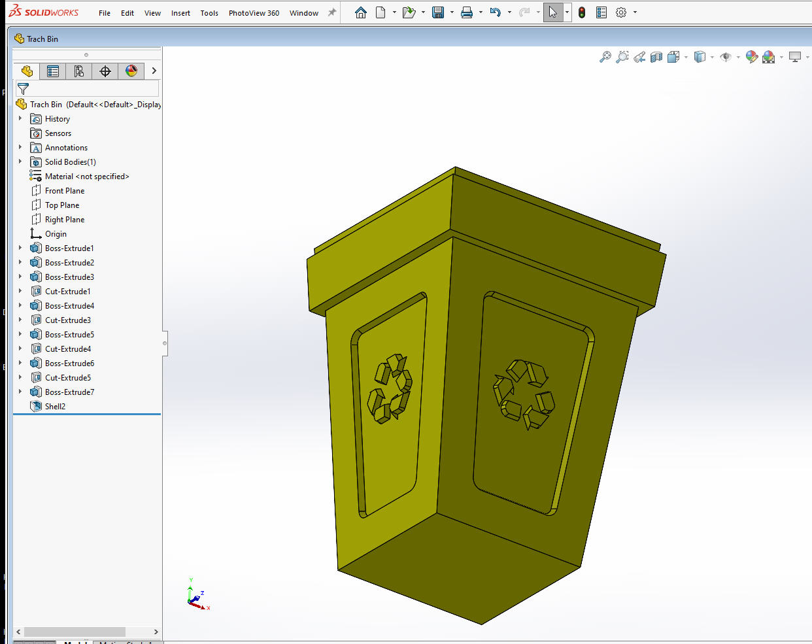Toggle the Select cursor tool
Viewport: 812px width, 644px height.
pyautogui.click(x=553, y=12)
